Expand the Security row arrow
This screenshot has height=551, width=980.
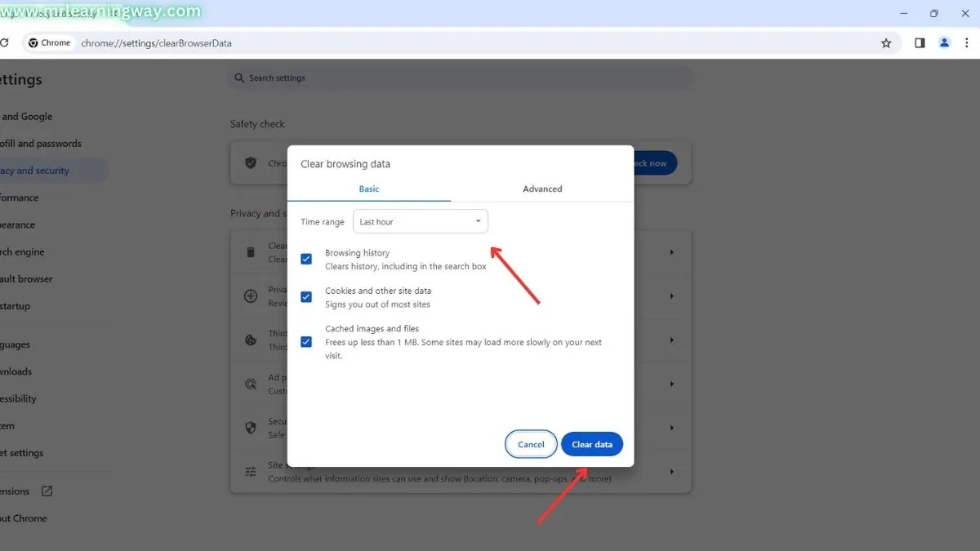click(671, 428)
